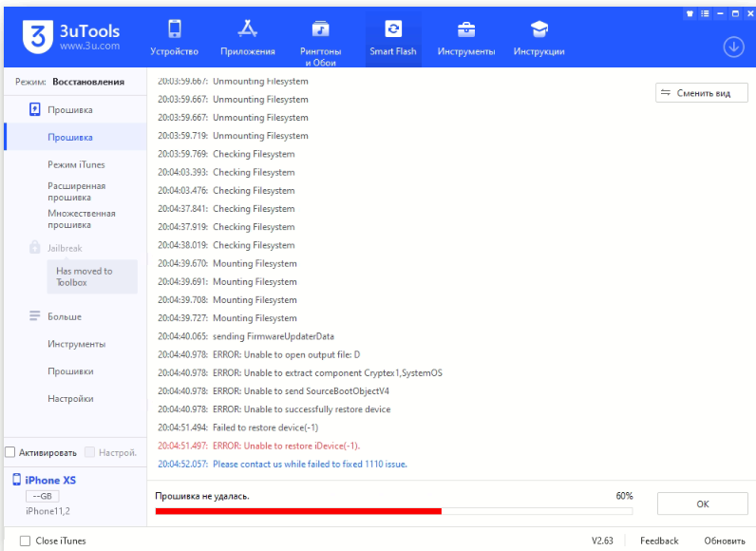Click the 'sending FirmwareUpdaterData' log line
This screenshot has height=551, width=756.
coord(246,336)
